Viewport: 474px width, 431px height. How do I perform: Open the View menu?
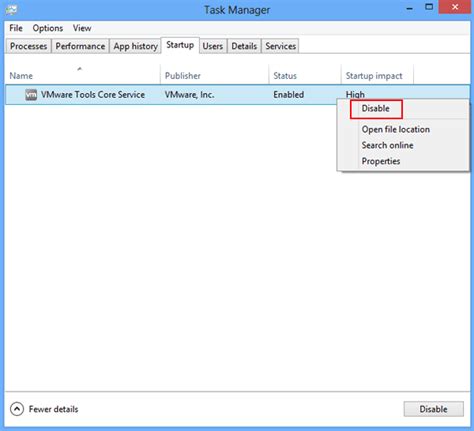tap(82, 28)
